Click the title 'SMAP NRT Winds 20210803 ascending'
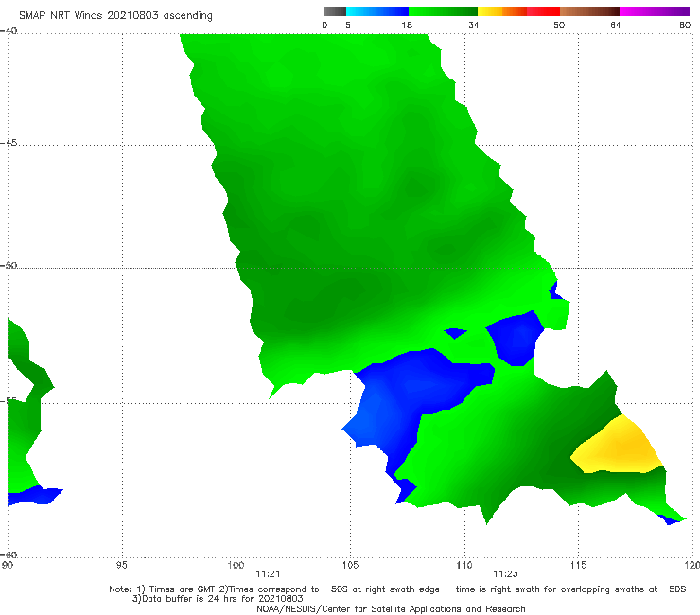 coord(115,15)
